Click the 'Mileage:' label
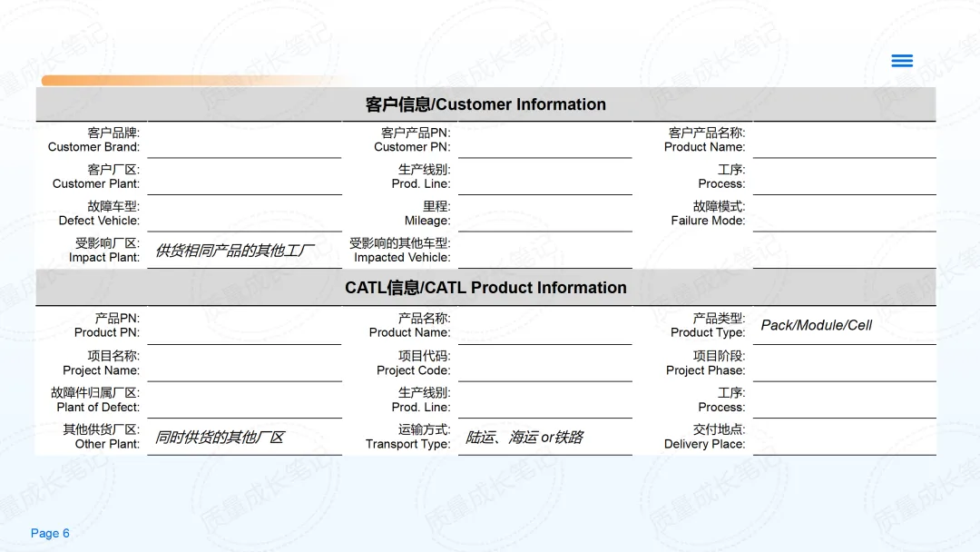The image size is (980, 552). click(427, 221)
